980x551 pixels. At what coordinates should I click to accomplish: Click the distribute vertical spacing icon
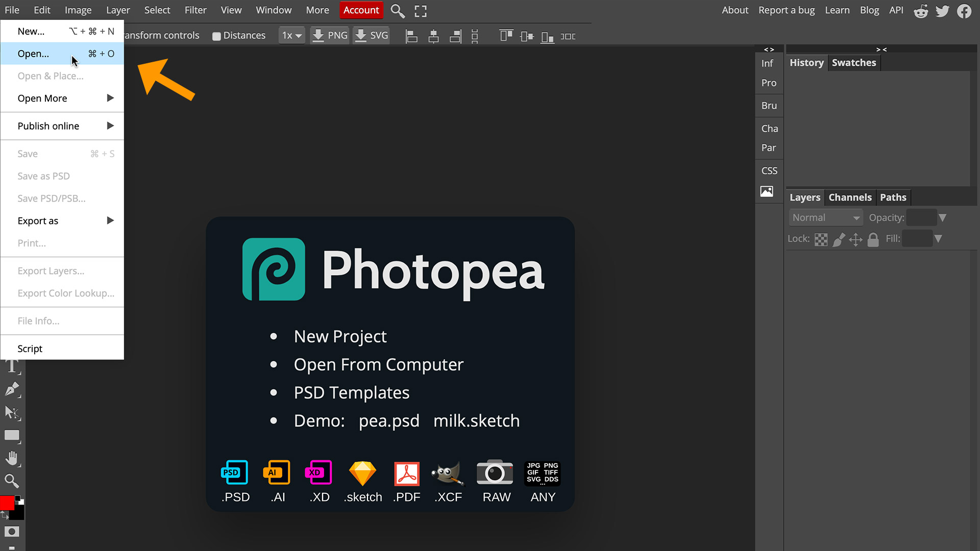[475, 36]
